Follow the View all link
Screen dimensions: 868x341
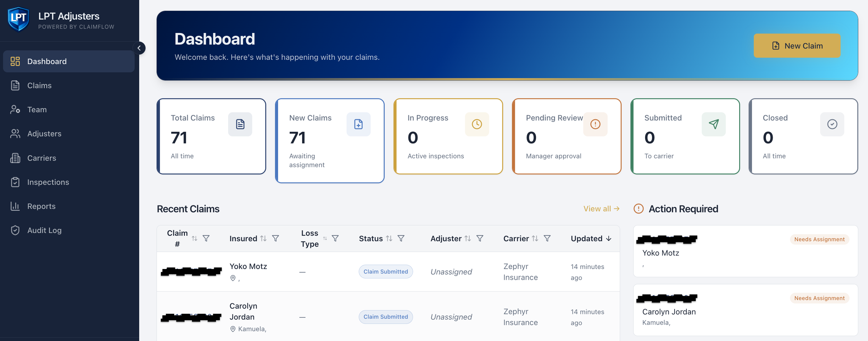coord(601,209)
